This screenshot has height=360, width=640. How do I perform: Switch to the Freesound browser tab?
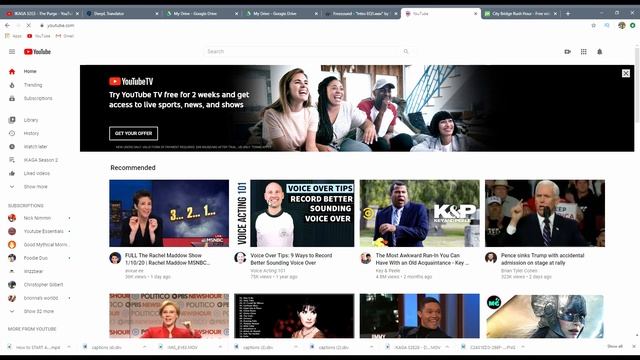(361, 13)
